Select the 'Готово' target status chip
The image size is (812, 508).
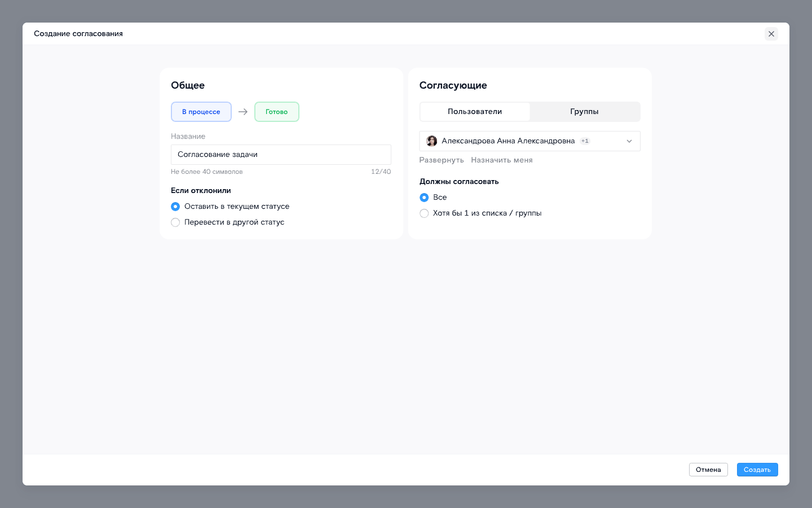point(276,112)
